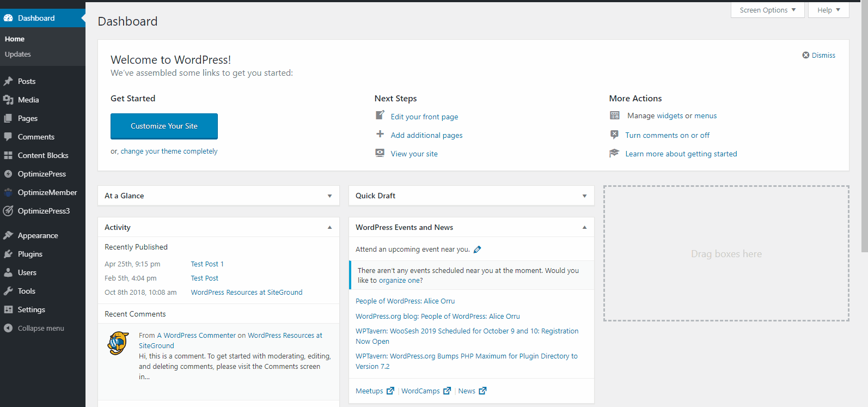The width and height of the screenshot is (868, 407).
Task: Click the Content Blocks grid icon
Action: pos(8,155)
